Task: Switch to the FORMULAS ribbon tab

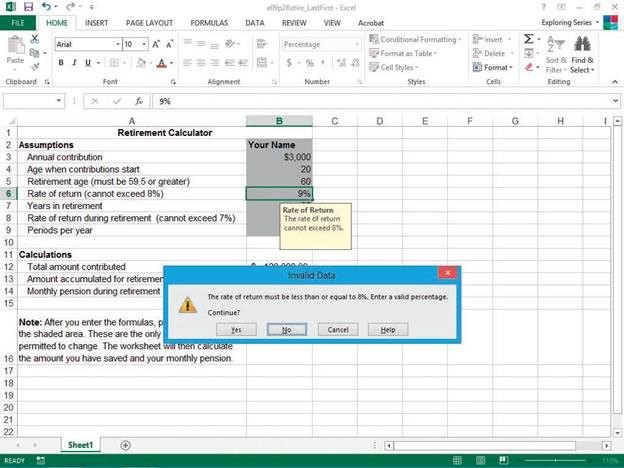Action: click(x=209, y=22)
